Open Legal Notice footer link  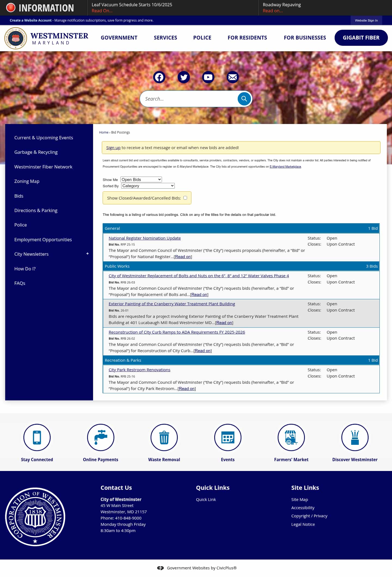click(x=303, y=524)
